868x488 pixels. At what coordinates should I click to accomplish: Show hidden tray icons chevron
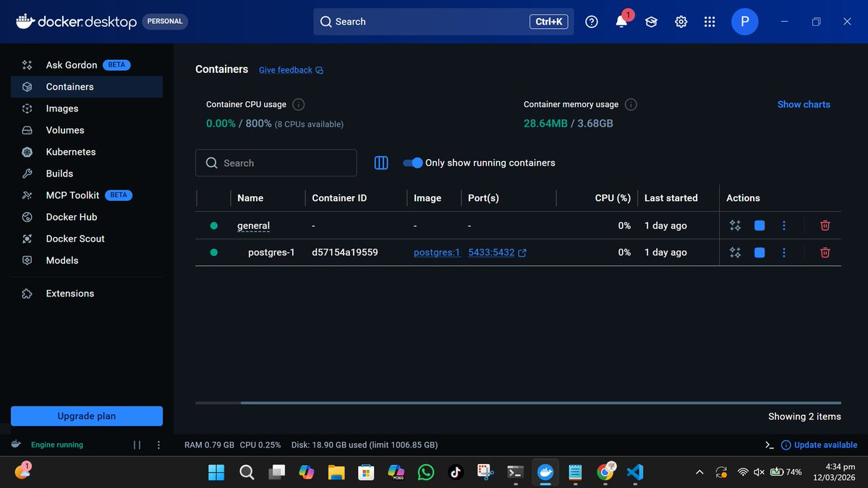(x=699, y=472)
